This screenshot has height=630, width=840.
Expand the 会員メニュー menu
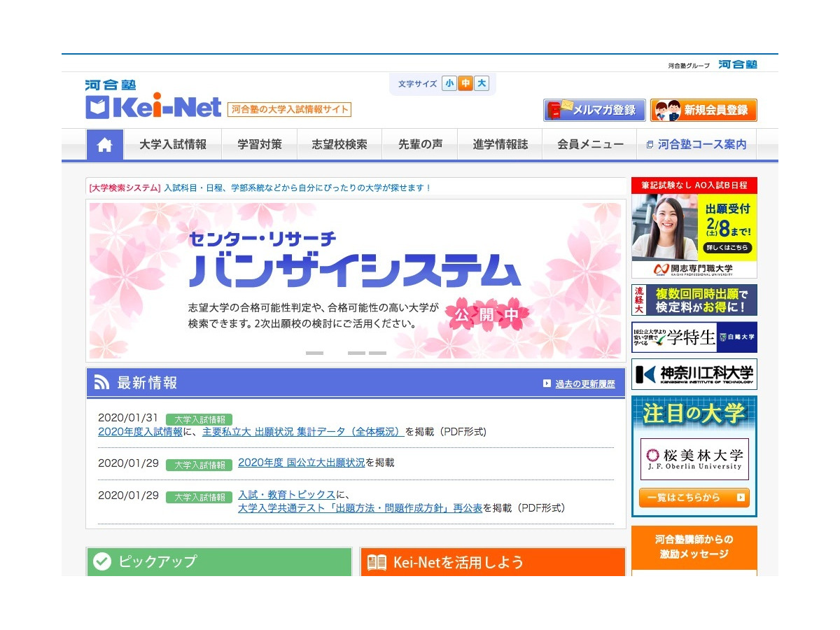pyautogui.click(x=590, y=145)
